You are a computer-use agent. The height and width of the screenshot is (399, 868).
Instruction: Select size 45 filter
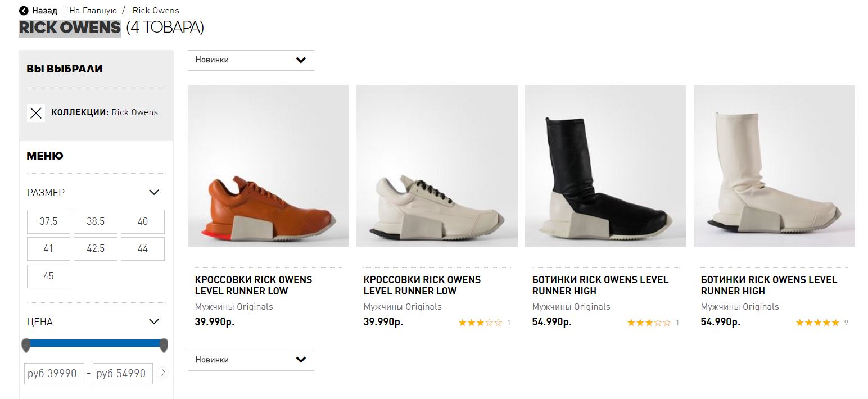(x=48, y=276)
